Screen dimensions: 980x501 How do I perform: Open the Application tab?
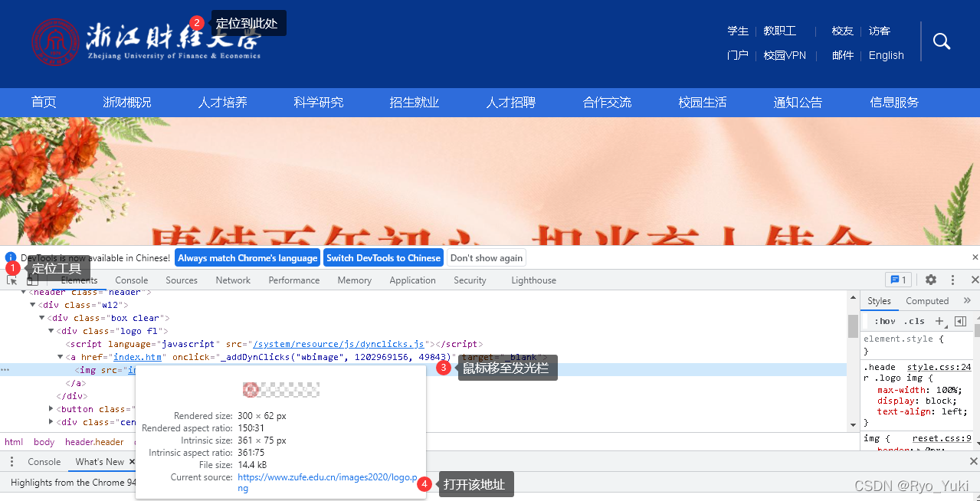pos(412,280)
